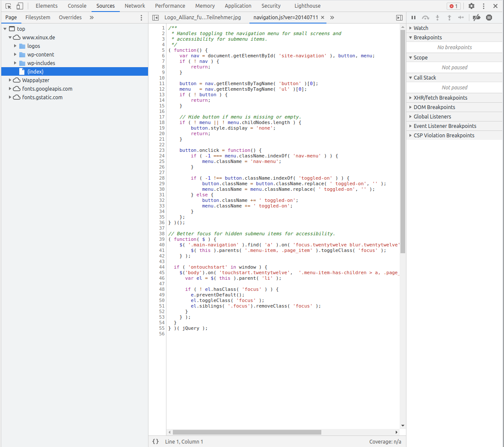Toggle deactivate breakpoints icon
504x447 pixels.
tap(477, 18)
